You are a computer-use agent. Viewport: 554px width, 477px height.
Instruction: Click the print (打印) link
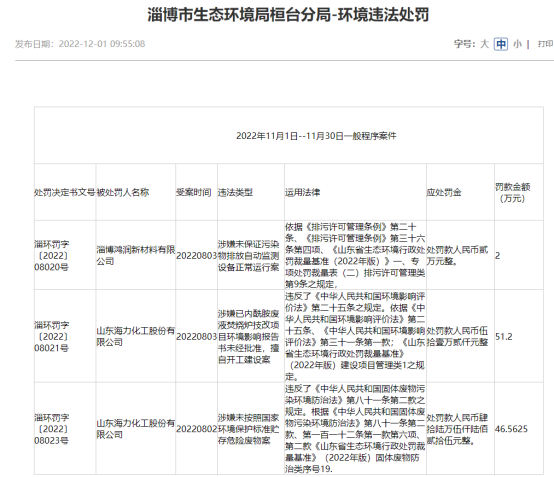[546, 44]
